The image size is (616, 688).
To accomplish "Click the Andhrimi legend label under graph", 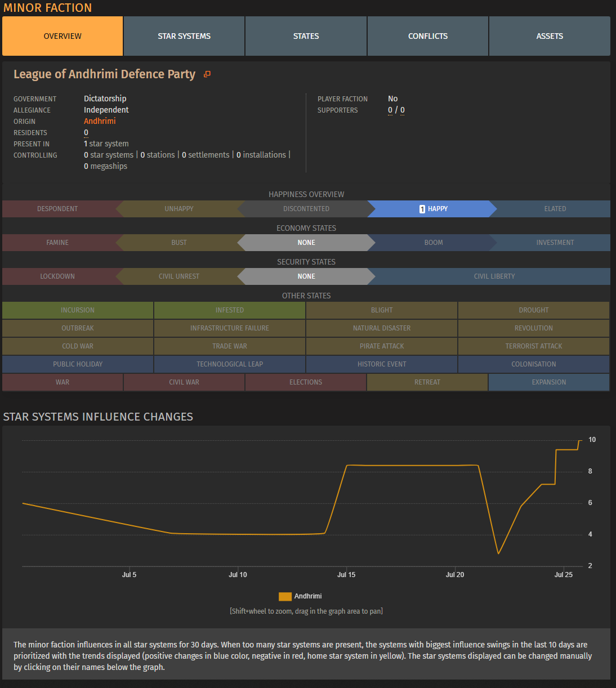I will [308, 596].
